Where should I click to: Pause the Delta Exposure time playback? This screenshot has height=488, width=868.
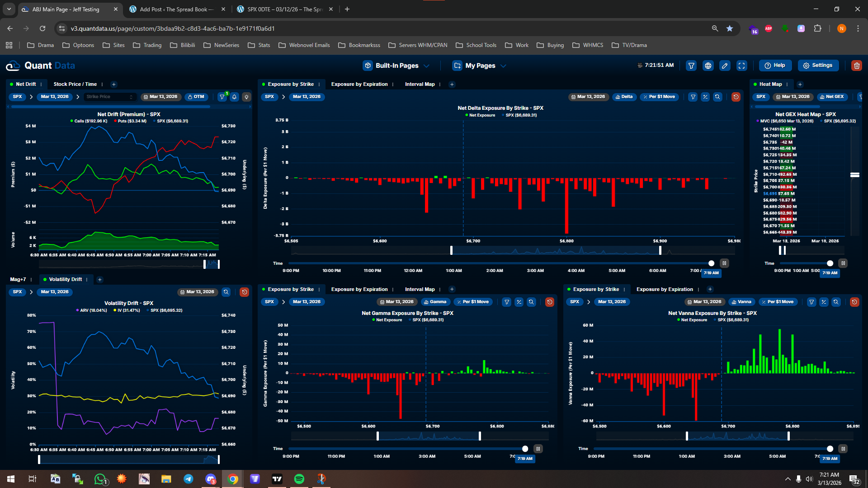[x=724, y=263]
